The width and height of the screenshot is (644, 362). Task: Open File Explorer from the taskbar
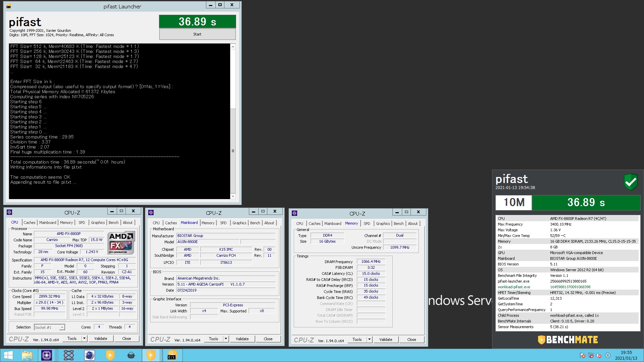point(27,355)
